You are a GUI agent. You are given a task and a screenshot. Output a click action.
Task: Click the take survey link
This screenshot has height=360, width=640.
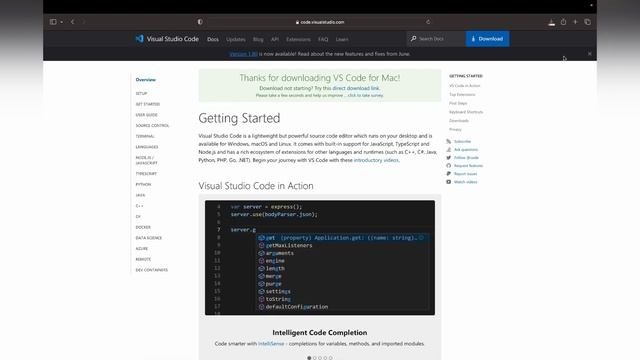coord(365,96)
